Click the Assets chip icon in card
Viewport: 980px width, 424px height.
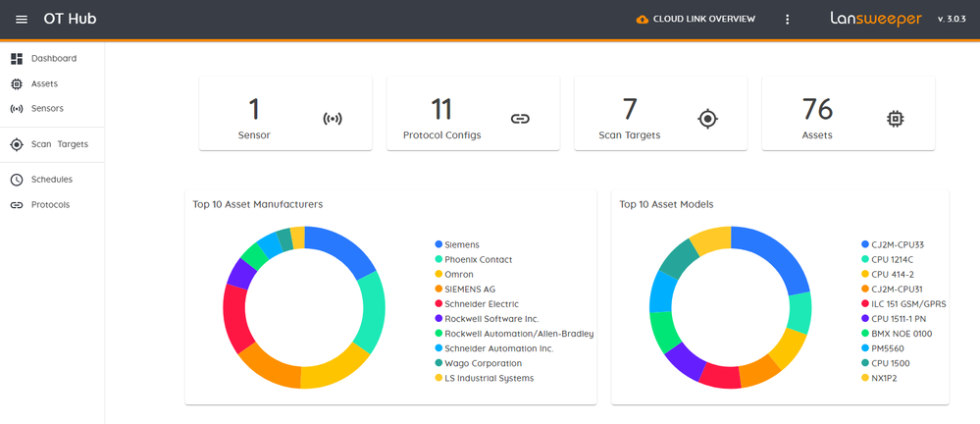click(895, 119)
